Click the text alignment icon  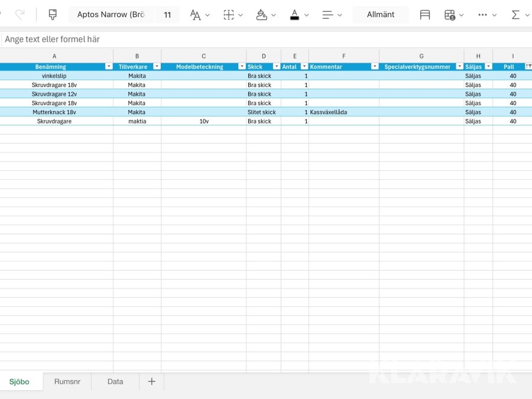point(327,15)
